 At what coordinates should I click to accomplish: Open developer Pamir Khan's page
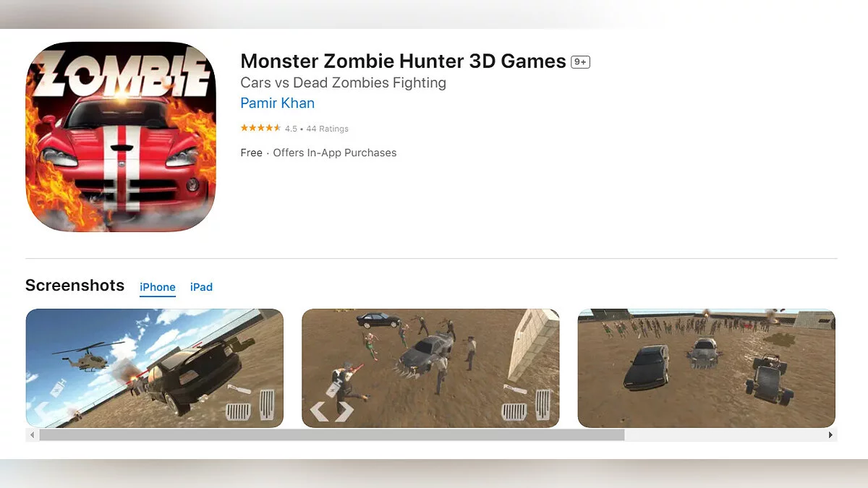tap(277, 103)
